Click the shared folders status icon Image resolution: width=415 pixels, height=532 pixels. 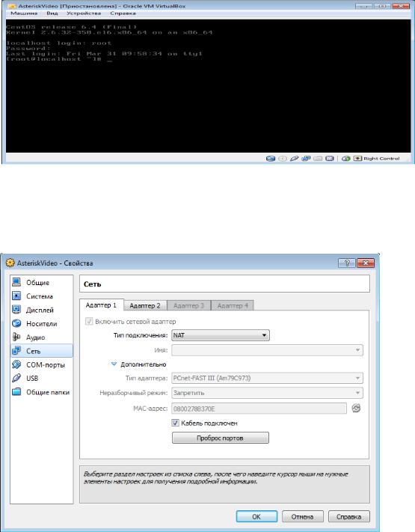point(318,159)
